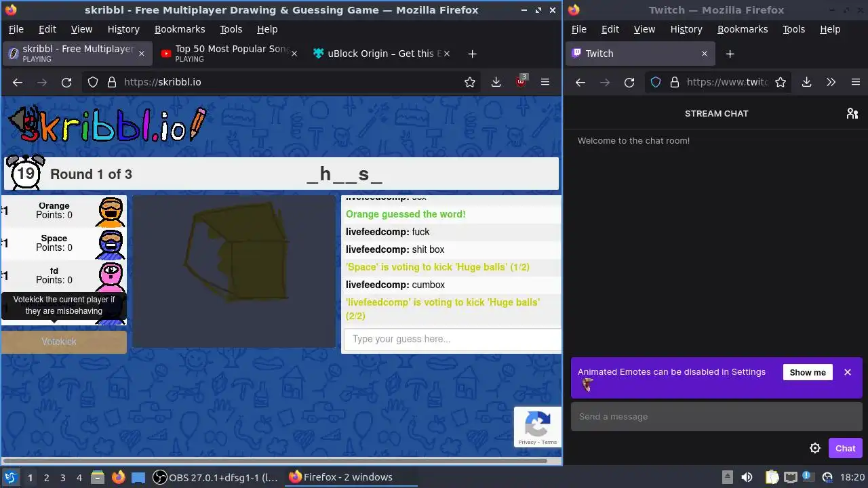The image size is (868, 488).
Task: Click the Firefox launcher icon in taskbar
Action: tap(118, 477)
